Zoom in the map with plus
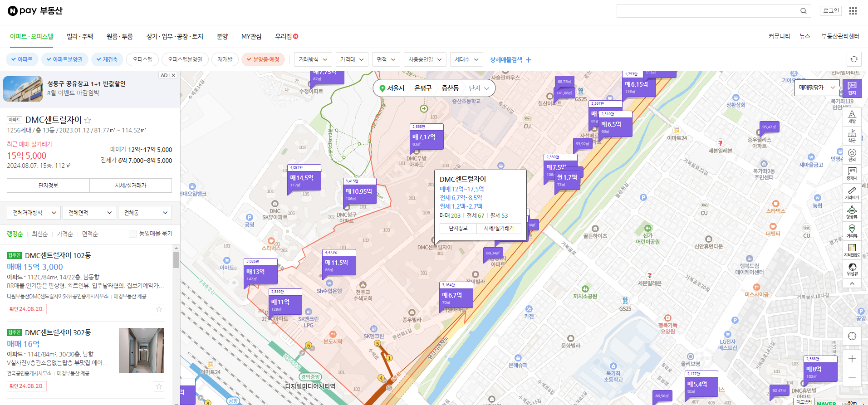The width and height of the screenshot is (868, 405). pos(852,359)
